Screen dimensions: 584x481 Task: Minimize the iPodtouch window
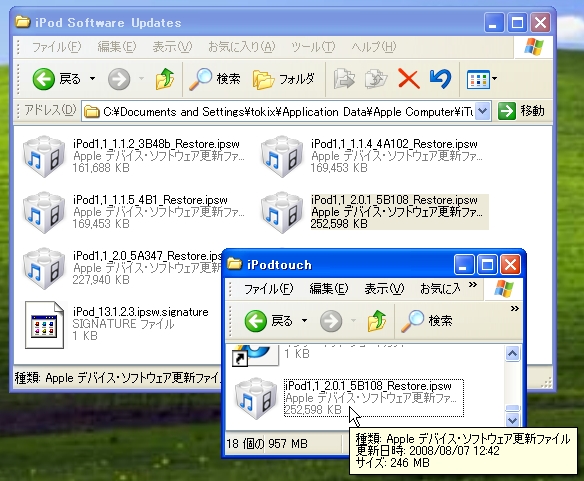coord(464,265)
